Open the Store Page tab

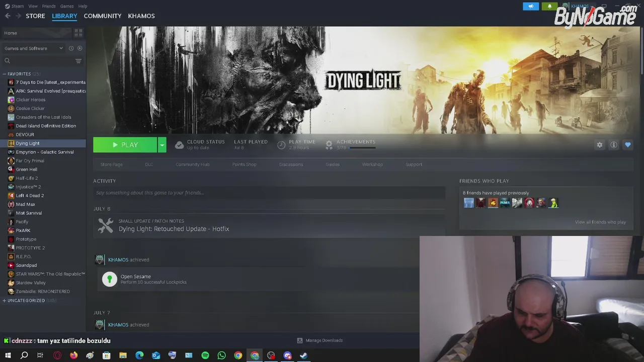[111, 164]
